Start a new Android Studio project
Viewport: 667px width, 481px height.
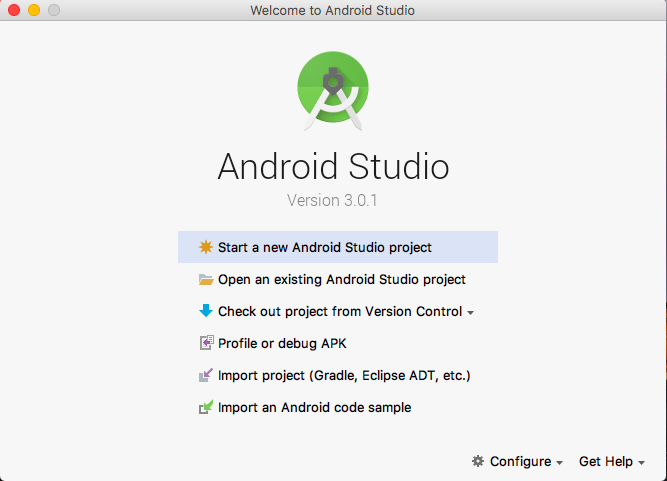pyautogui.click(x=338, y=247)
